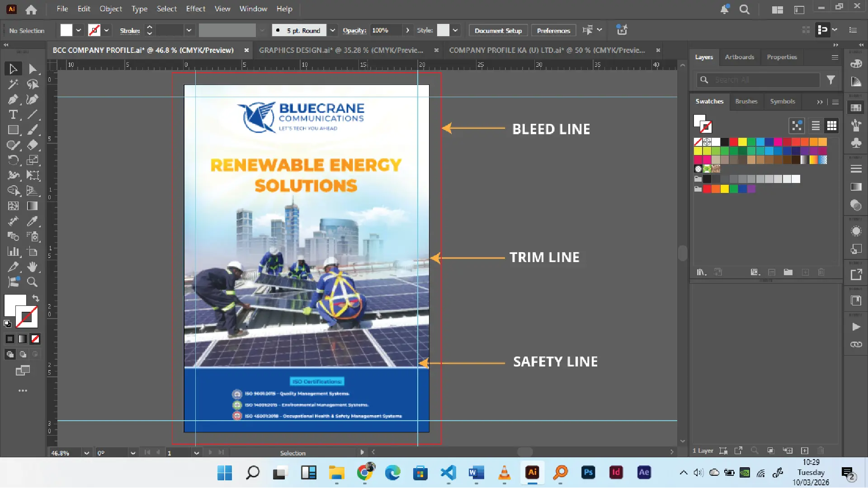Activate the Hand tool
This screenshot has height=488, width=868.
click(32, 267)
